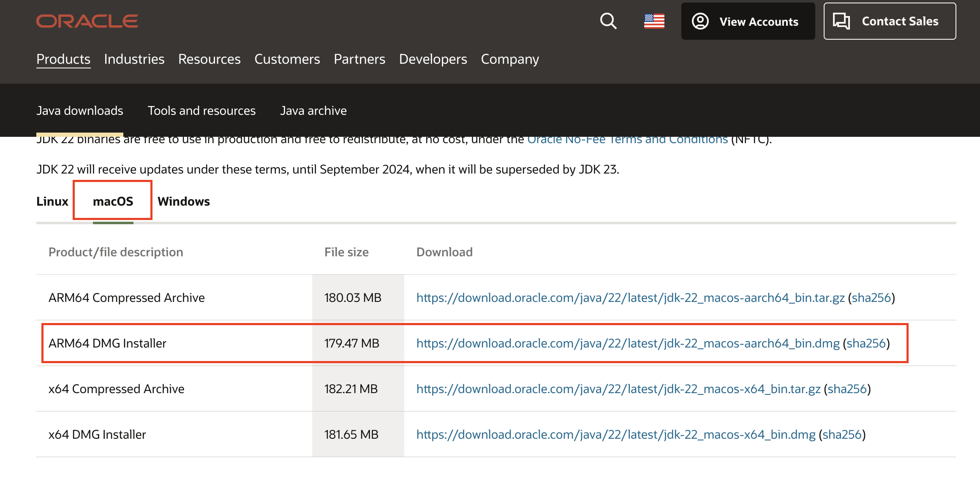Open the Industries menu

134,59
